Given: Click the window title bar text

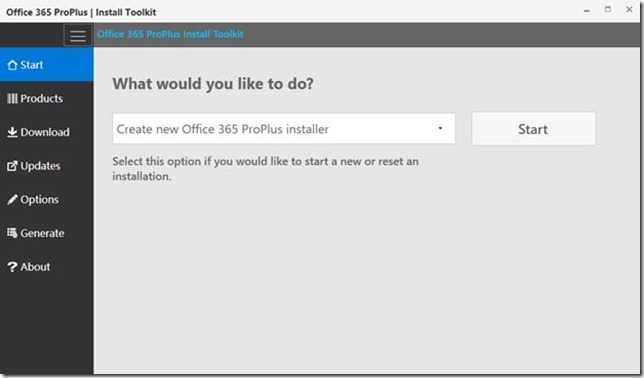Looking at the screenshot, I should 81,12.
